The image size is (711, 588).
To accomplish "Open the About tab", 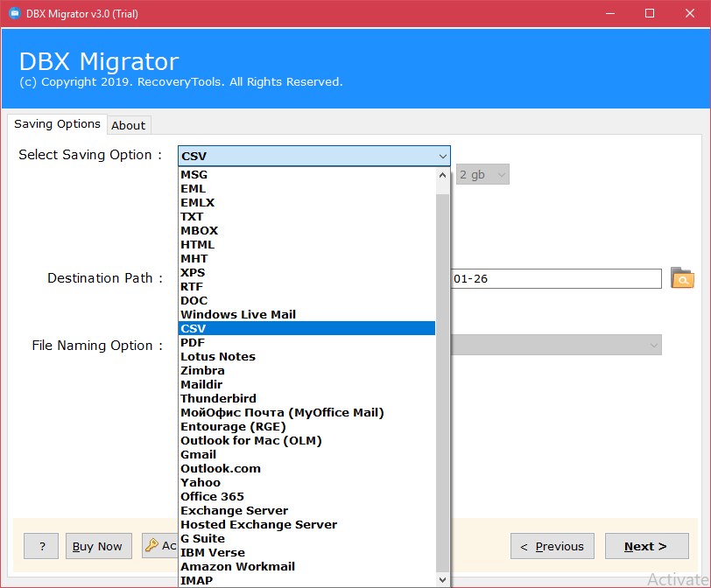I will coord(129,125).
